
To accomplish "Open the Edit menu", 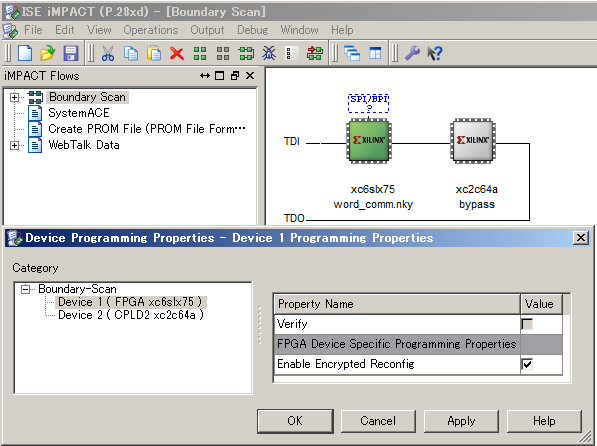I will click(x=65, y=30).
